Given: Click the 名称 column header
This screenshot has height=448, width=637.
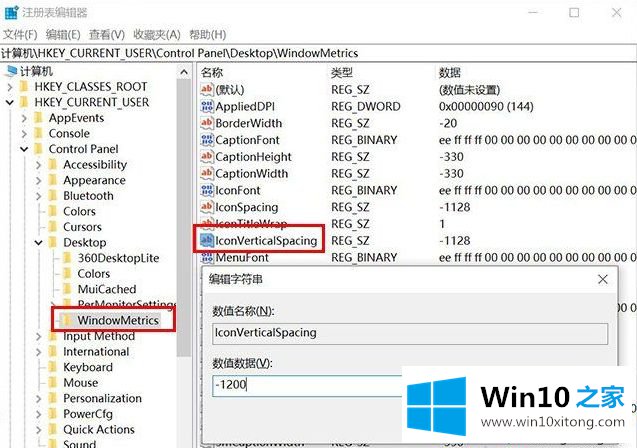Looking at the screenshot, I should pos(212,72).
